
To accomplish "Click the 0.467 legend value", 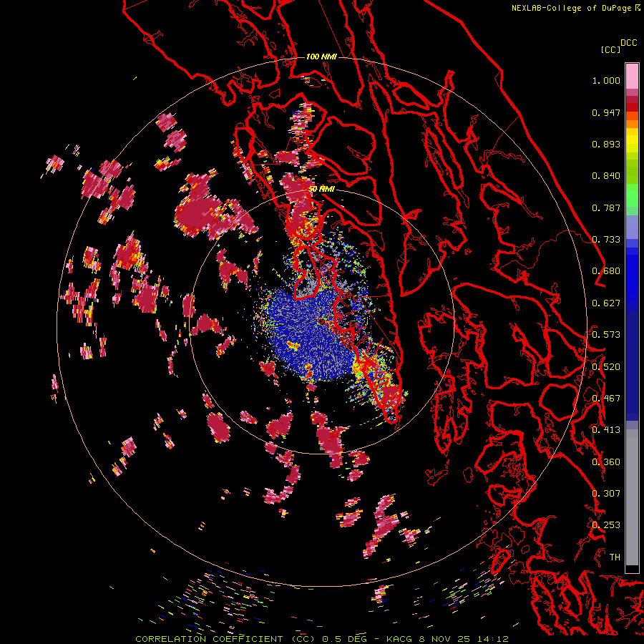I will 606,399.
